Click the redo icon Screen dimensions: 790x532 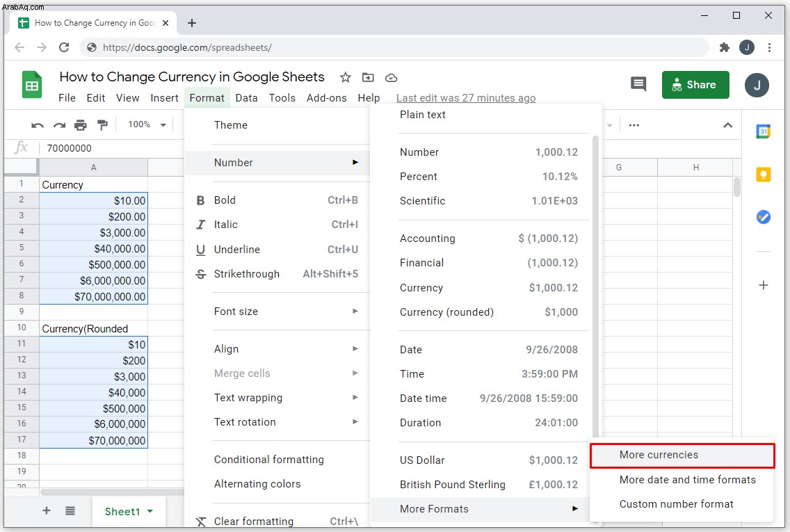click(59, 125)
